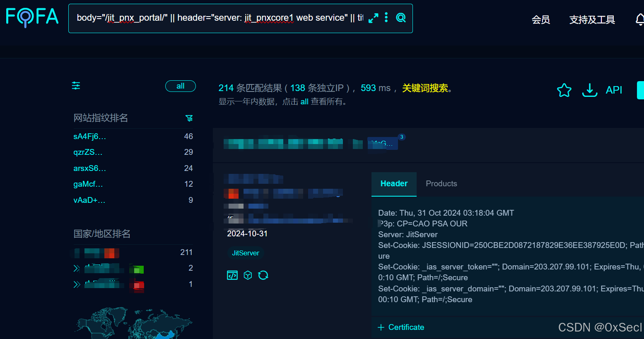
Task: Click the world map thumbnail
Action: point(133,323)
